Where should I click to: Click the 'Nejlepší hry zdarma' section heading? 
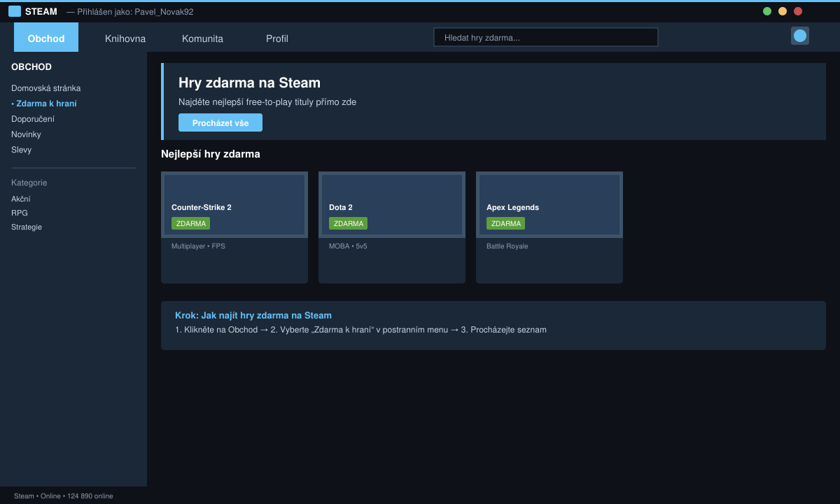(x=211, y=154)
